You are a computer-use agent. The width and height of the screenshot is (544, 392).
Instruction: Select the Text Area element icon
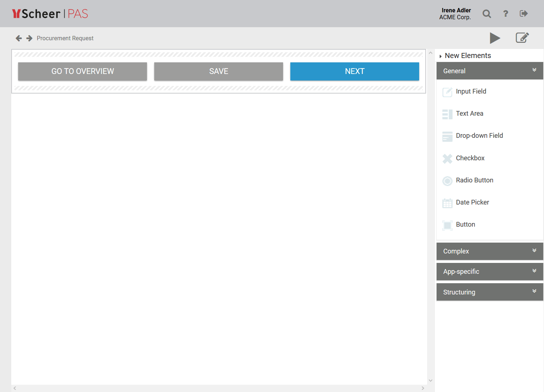[447, 114]
